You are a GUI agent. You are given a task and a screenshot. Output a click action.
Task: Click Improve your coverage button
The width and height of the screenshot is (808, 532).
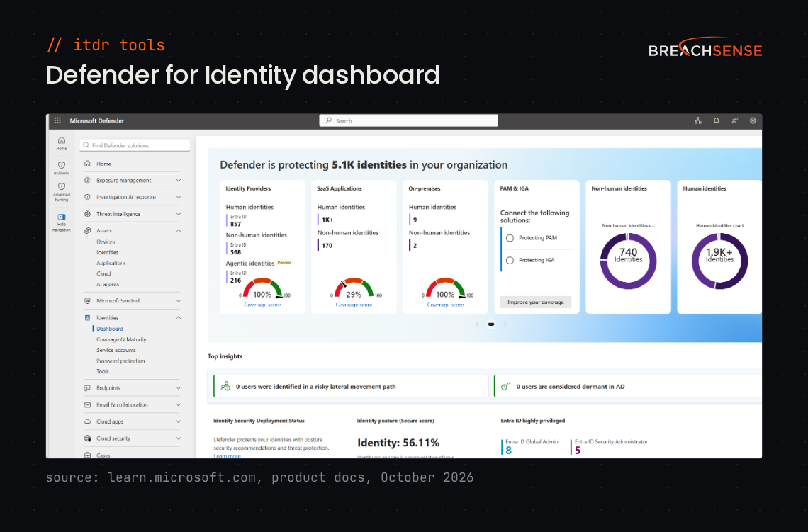535,302
